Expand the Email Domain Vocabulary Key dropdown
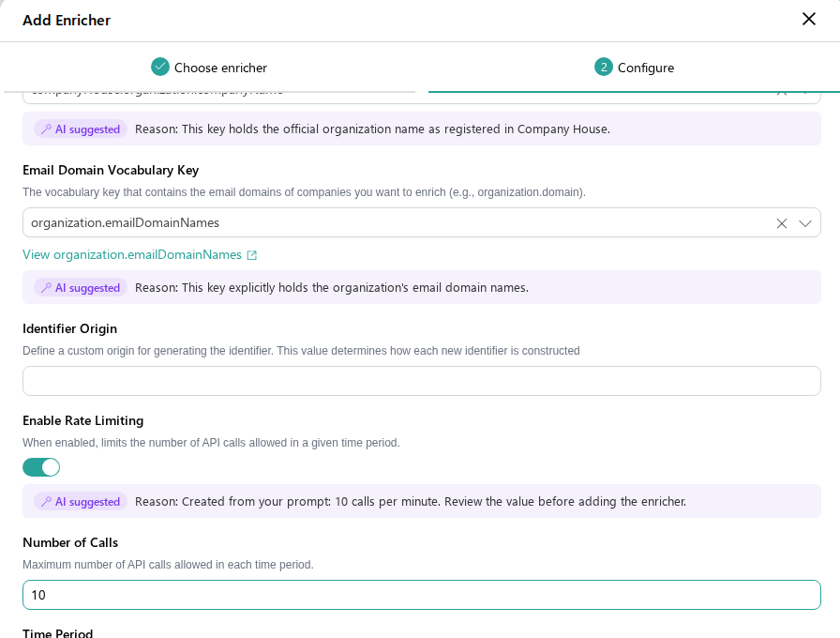Image resolution: width=840 pixels, height=638 pixels. pyautogui.click(x=805, y=223)
